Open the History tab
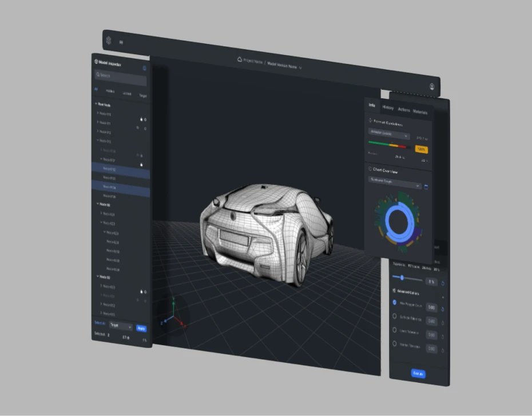532x416 pixels. point(388,107)
